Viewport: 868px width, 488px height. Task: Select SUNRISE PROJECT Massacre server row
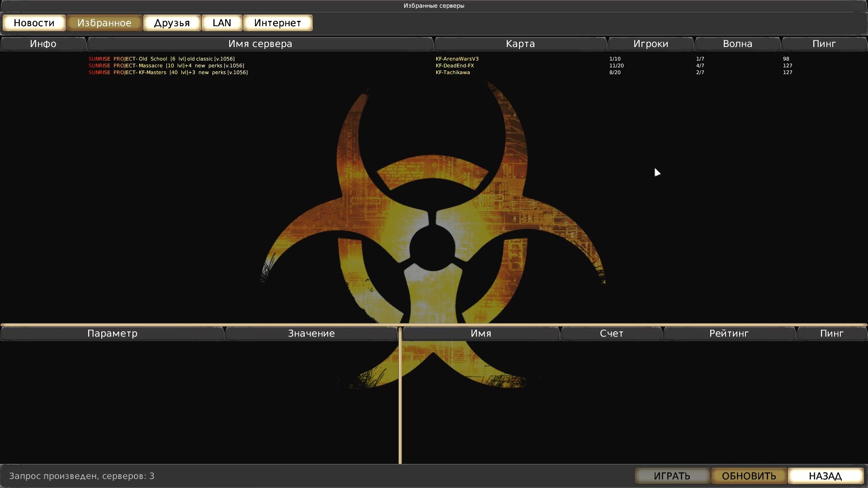(166, 66)
